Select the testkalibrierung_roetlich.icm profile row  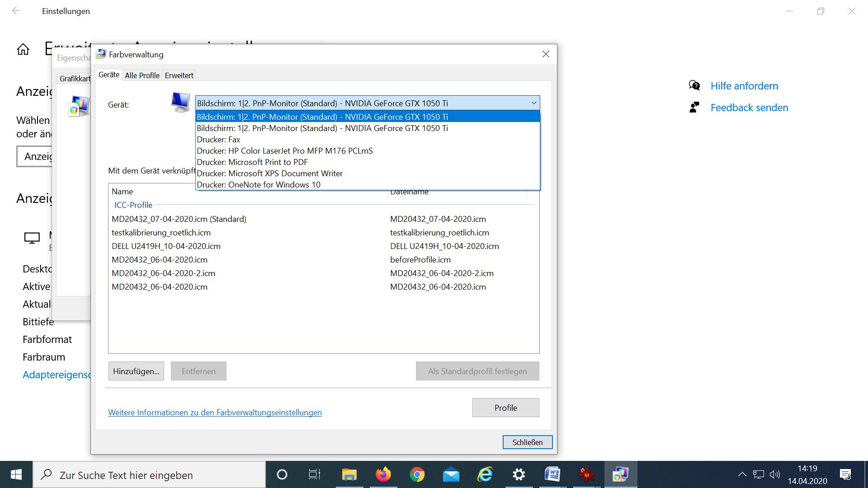(x=161, y=233)
